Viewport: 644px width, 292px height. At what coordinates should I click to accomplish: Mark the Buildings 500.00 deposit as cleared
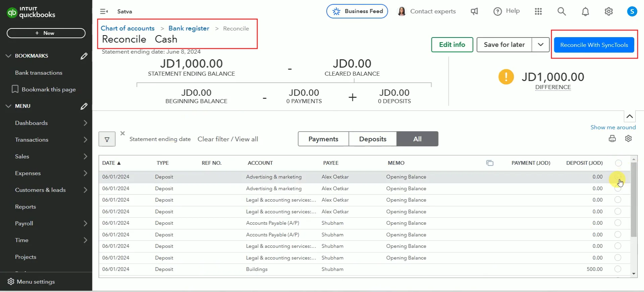pyautogui.click(x=618, y=269)
